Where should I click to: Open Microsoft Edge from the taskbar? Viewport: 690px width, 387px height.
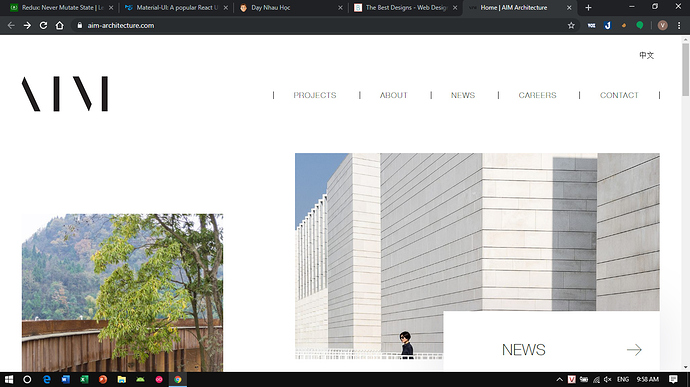[47, 379]
